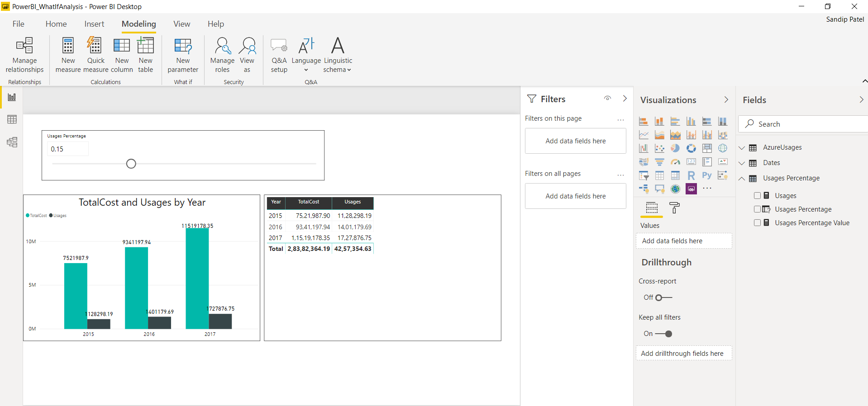The height and width of the screenshot is (406, 868).
Task: Select the matrix visual
Action: [675, 175]
